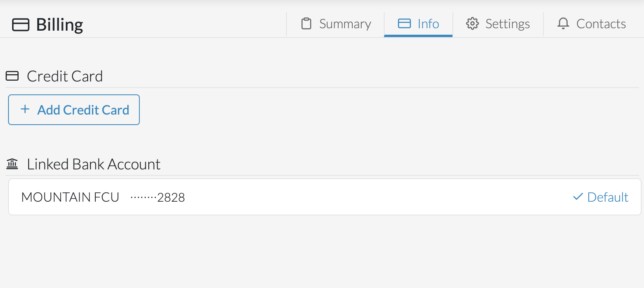644x288 pixels.
Task: Set MOUNTAIN FCU as default payment method
Action: [600, 197]
